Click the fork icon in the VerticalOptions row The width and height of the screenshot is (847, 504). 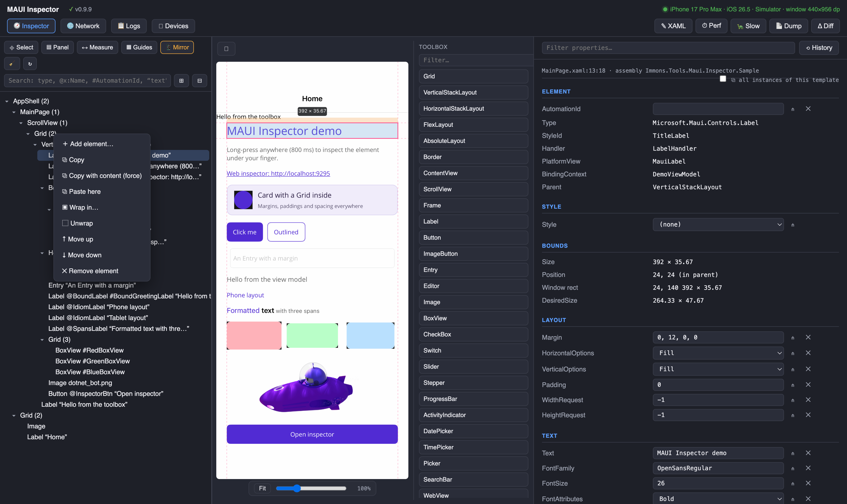coord(793,369)
